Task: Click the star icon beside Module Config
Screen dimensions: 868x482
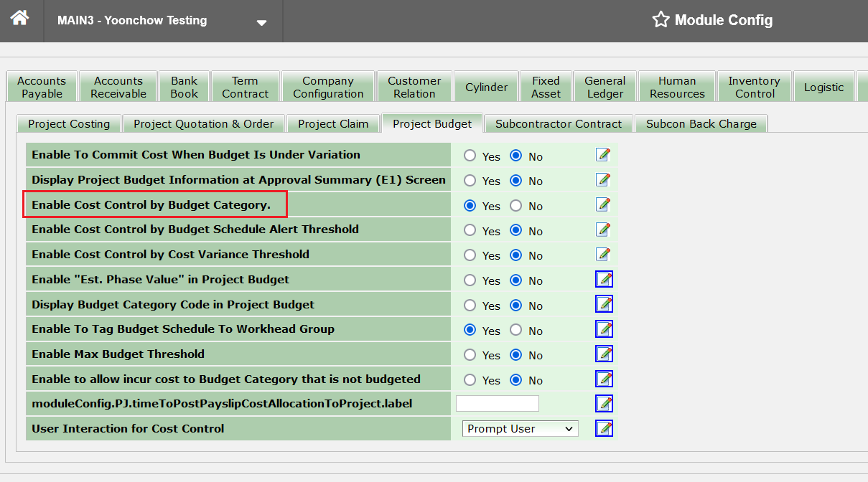Action: (660, 20)
